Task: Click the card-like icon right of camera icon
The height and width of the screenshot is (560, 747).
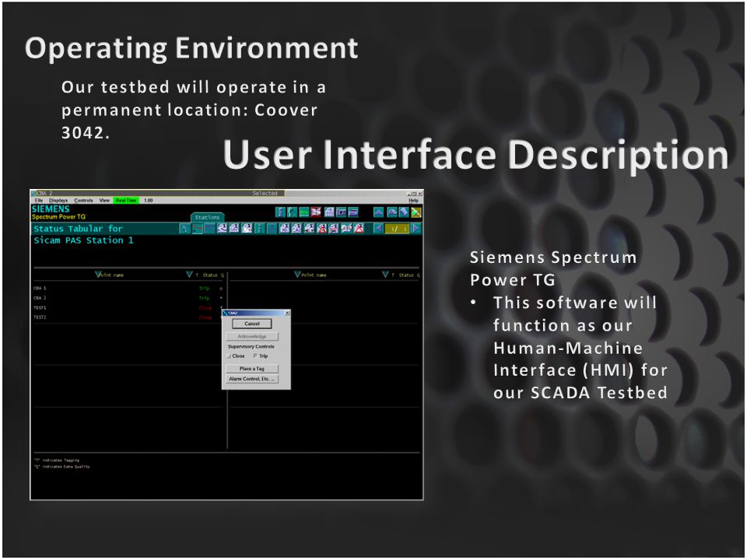Action: [x=353, y=212]
